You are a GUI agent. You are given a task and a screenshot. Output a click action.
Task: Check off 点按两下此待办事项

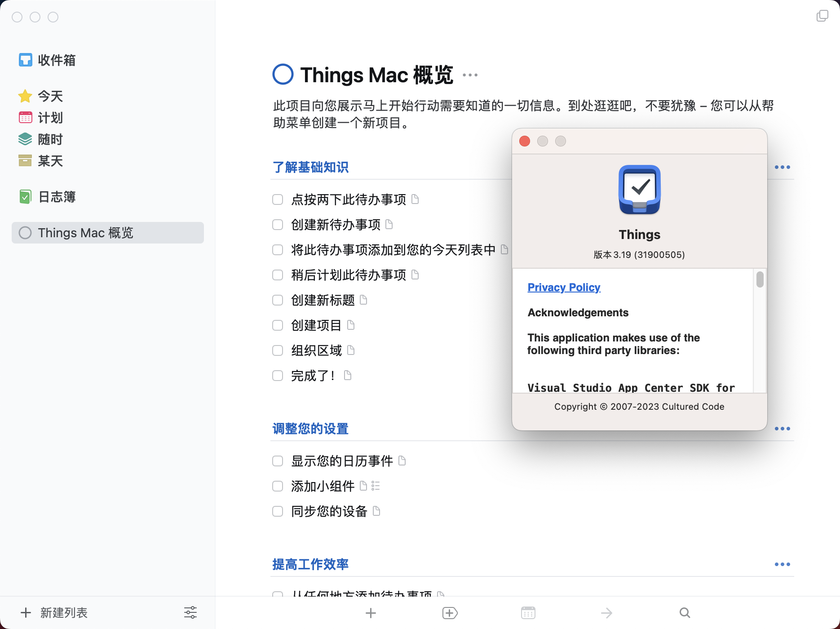(x=278, y=199)
